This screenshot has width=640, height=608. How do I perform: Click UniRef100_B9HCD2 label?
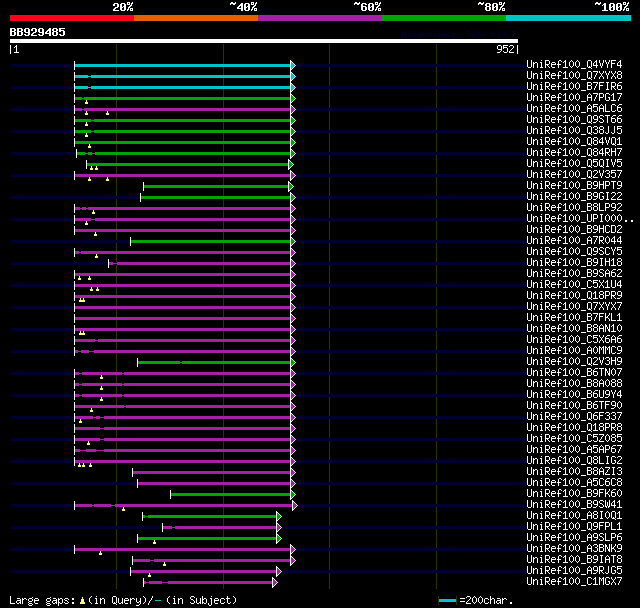click(x=574, y=230)
